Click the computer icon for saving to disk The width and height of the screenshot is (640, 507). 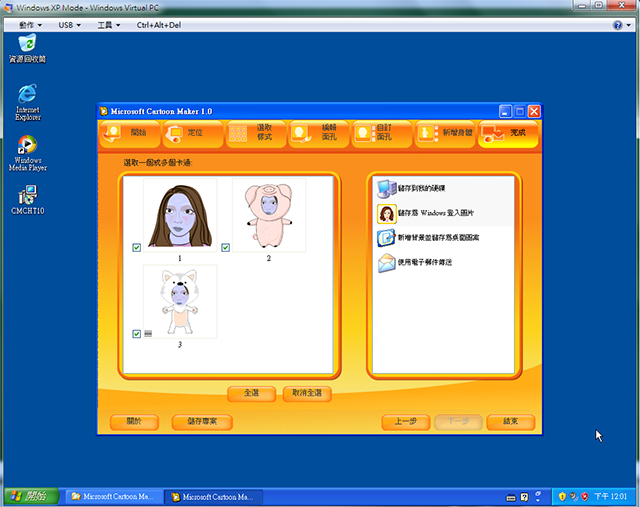(386, 189)
